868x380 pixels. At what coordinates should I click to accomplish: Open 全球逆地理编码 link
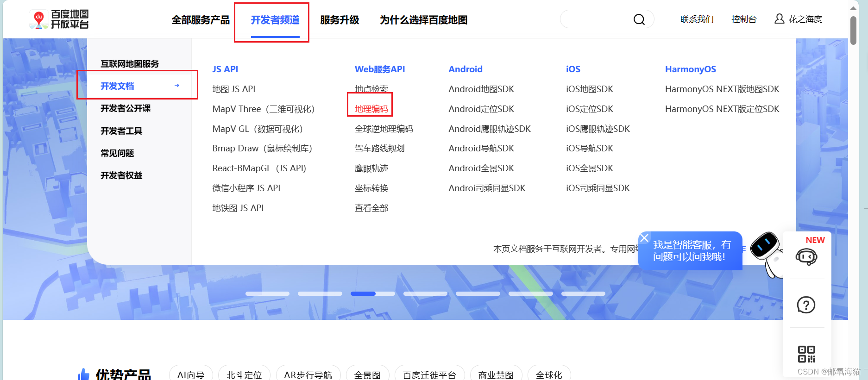click(x=384, y=129)
